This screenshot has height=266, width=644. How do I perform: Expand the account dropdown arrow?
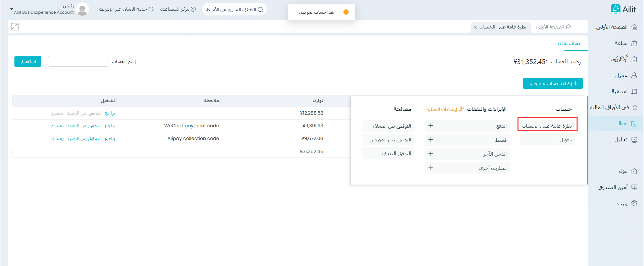pos(12,9)
